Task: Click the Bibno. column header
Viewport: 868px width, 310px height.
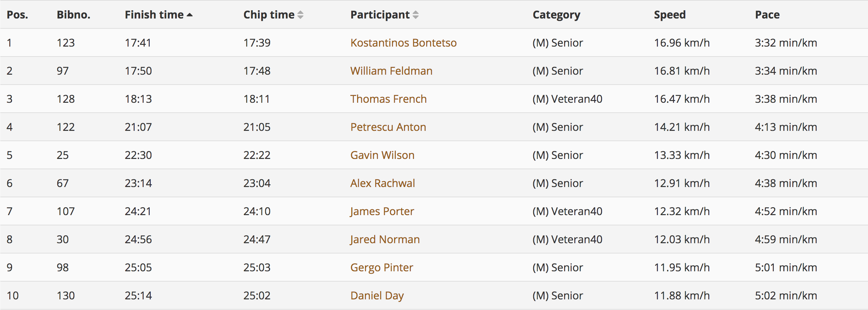Action: (73, 15)
